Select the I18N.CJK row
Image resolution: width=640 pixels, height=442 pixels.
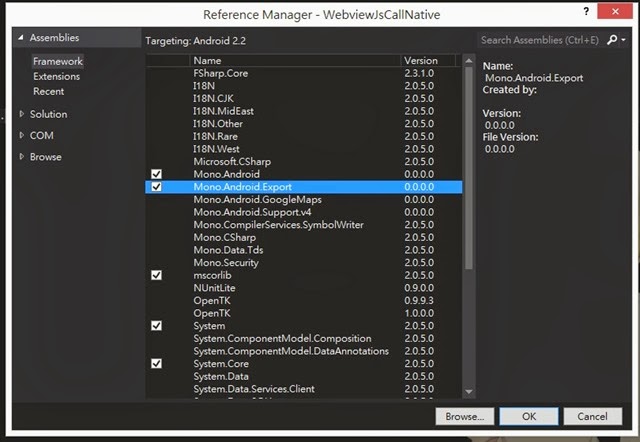(304, 99)
